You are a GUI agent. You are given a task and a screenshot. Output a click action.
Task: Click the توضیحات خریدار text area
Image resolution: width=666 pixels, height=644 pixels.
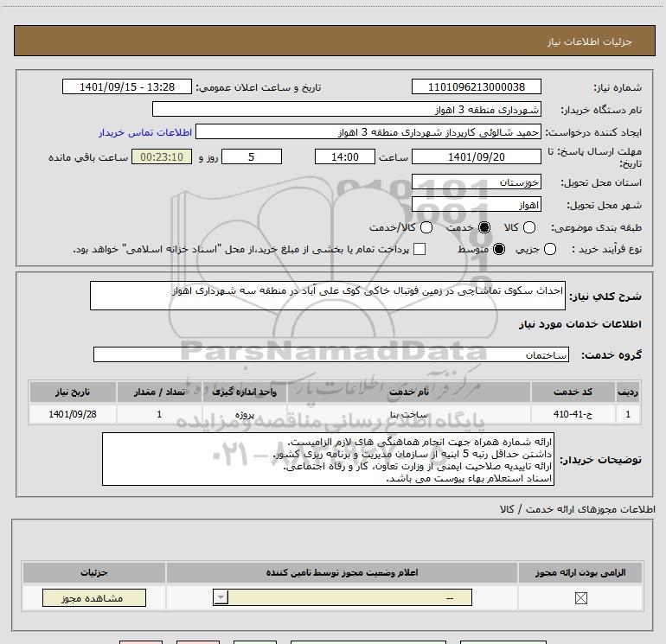[329, 459]
